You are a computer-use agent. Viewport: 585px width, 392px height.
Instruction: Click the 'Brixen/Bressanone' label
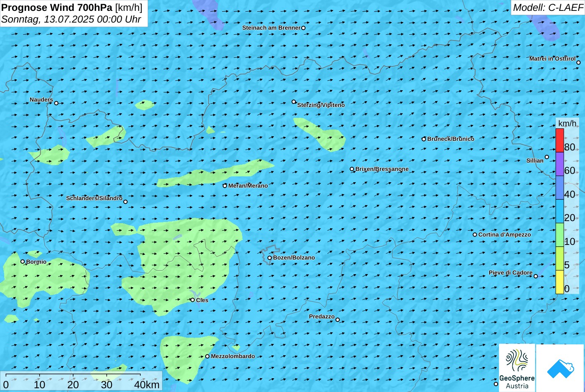tap(382, 169)
